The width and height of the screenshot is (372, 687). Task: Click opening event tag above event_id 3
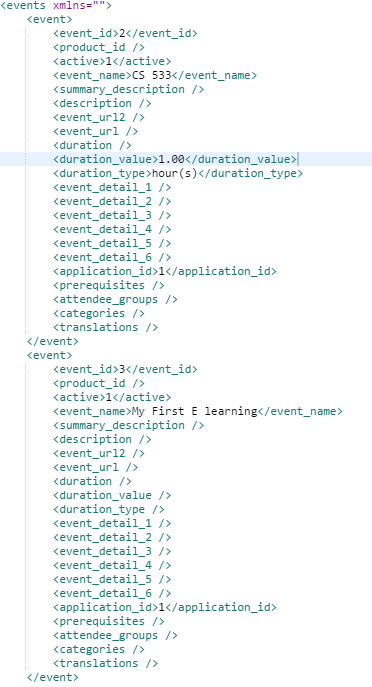[x=50, y=355]
